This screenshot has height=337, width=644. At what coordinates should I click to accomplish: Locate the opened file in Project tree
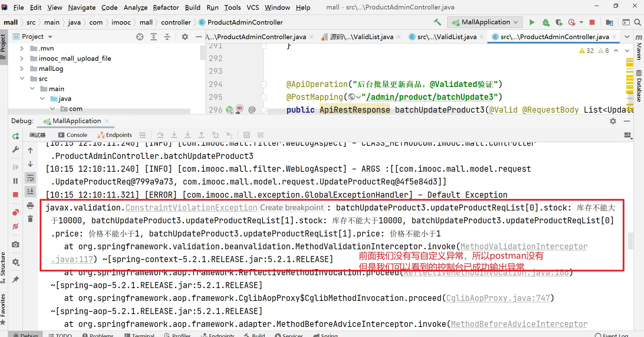click(x=140, y=37)
